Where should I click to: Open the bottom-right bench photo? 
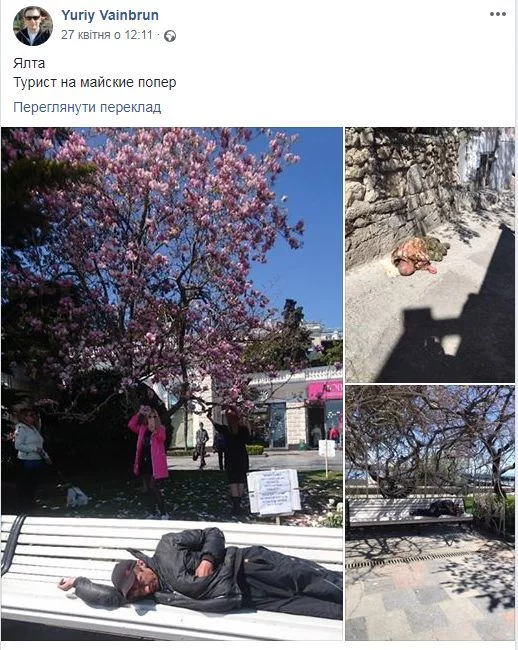tap(430, 513)
